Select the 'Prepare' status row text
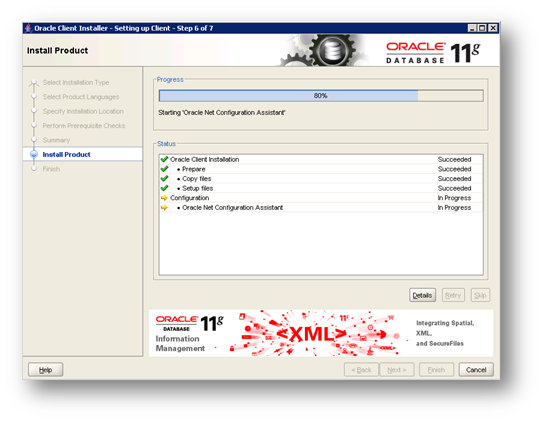This screenshot has height=422, width=543. [x=194, y=169]
